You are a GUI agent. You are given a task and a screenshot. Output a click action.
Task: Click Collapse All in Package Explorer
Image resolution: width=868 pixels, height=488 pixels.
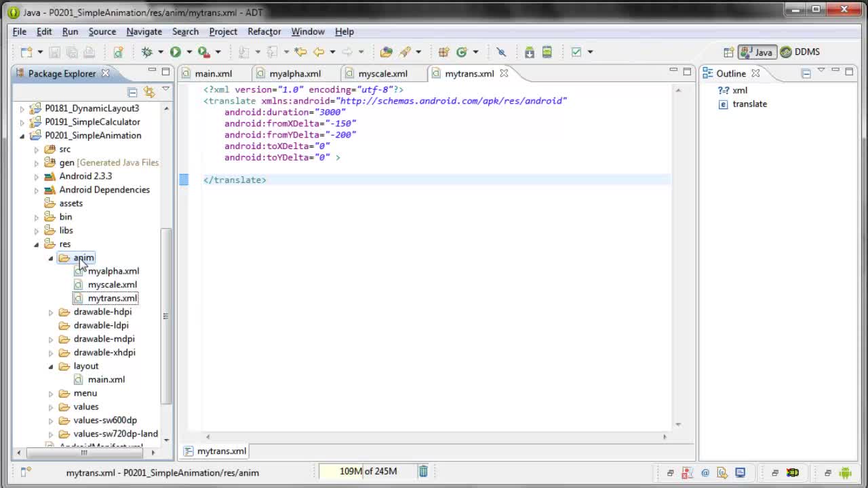click(132, 91)
